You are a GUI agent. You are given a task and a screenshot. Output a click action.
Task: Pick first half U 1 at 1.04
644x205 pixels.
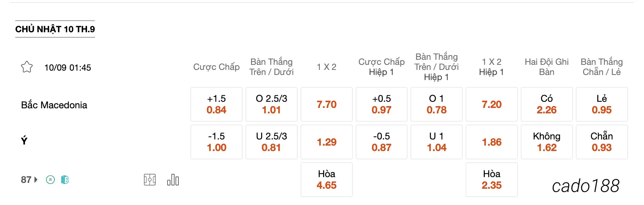pos(437,142)
